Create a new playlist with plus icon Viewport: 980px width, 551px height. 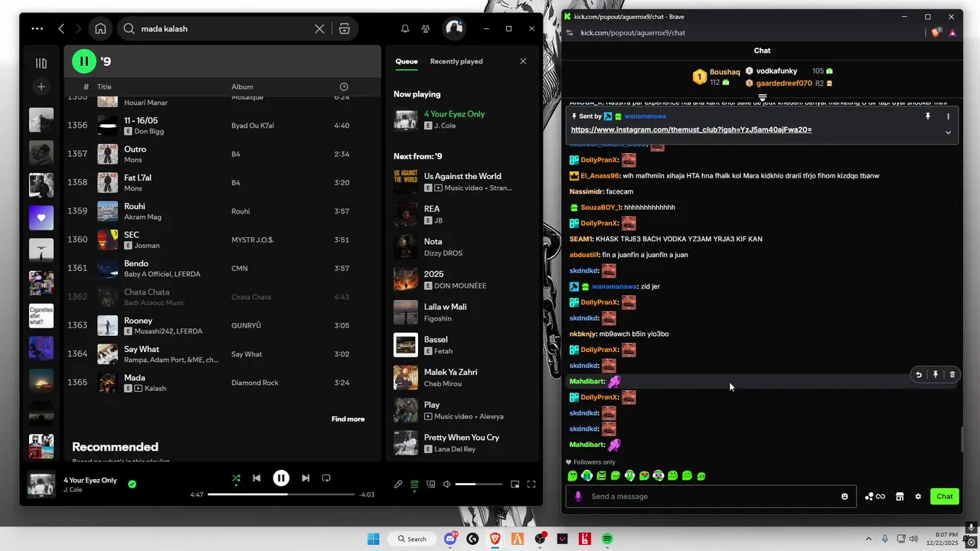[x=41, y=86]
